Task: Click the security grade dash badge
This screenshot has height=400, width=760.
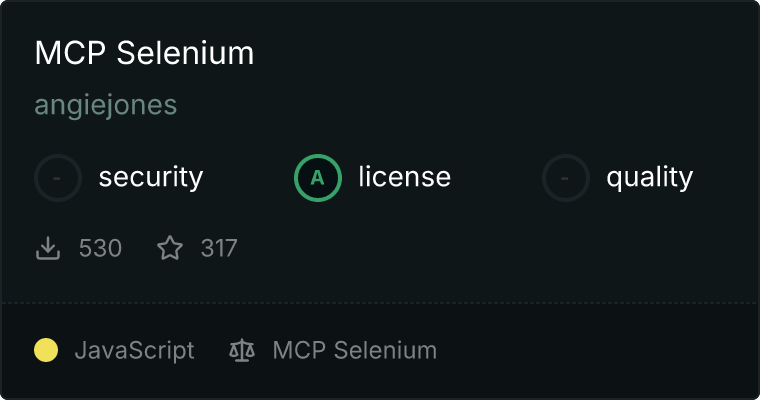Action: click(58, 178)
